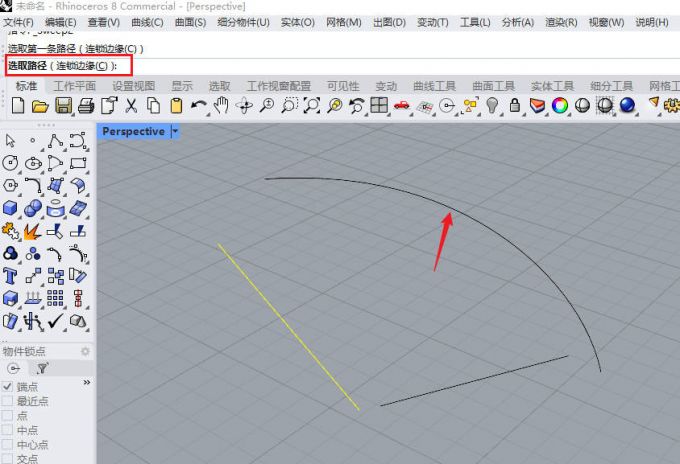
Task: Click the four-viewport layout icon
Action: 379,105
